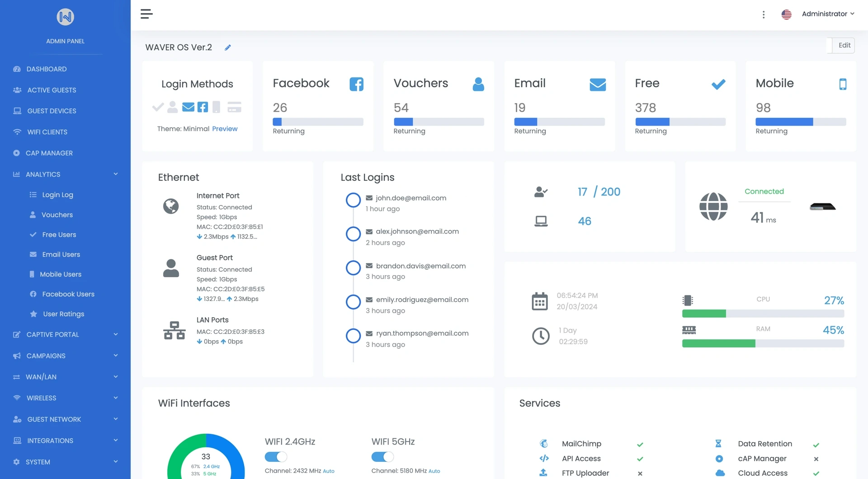Toggle the switch next to Edit button
Viewport: 868px width, 479px height.
point(829,45)
